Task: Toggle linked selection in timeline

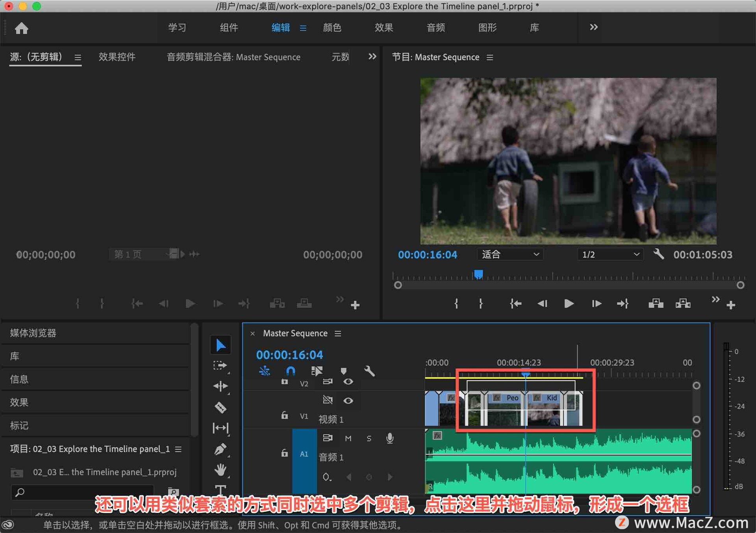Action: coord(317,371)
